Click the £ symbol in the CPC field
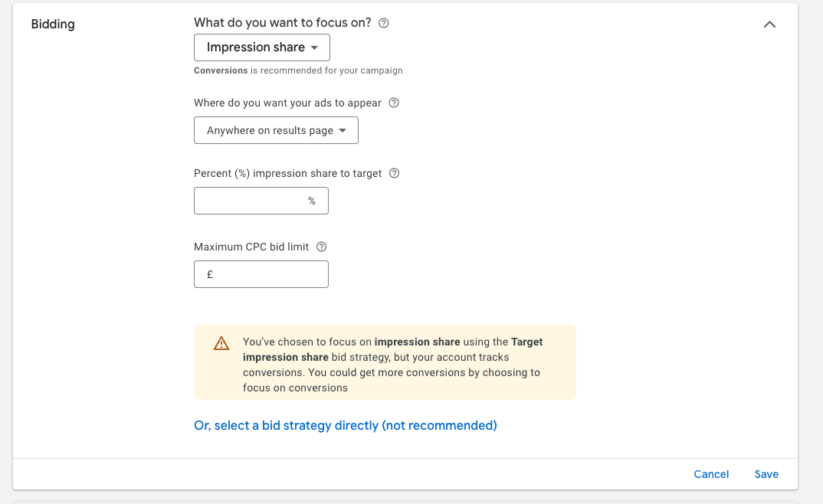The height and width of the screenshot is (504, 823). [210, 274]
